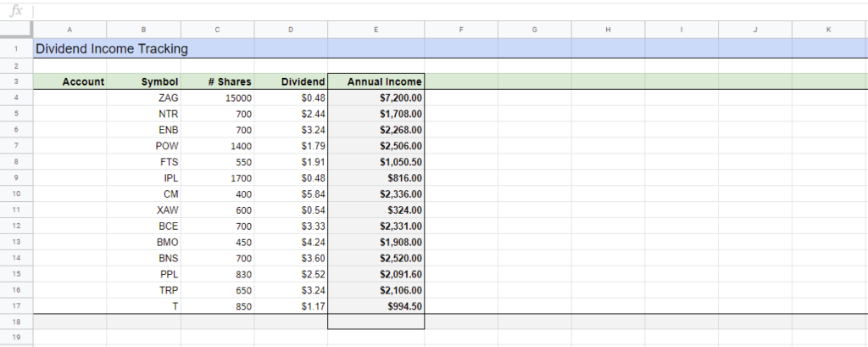Viewport: 868px width, 347px height.
Task: Click the 850 shares cell
Action: (218, 306)
